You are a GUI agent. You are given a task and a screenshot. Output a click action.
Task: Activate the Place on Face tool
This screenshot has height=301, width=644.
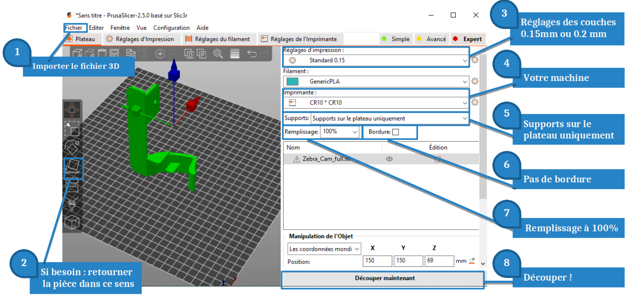(72, 167)
